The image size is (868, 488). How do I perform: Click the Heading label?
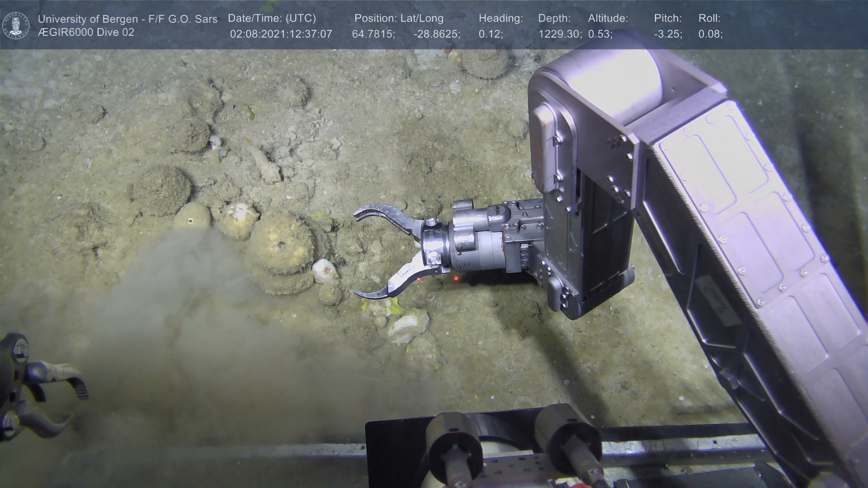click(x=500, y=19)
